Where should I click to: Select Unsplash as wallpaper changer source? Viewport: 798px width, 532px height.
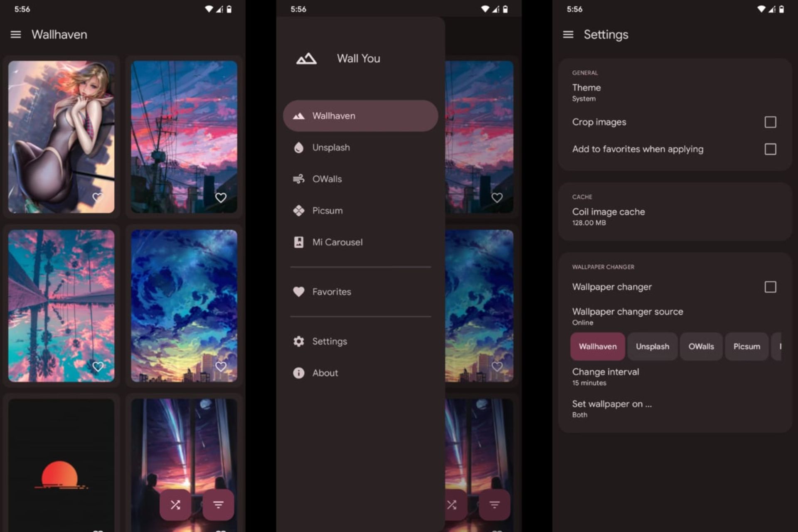coord(652,346)
